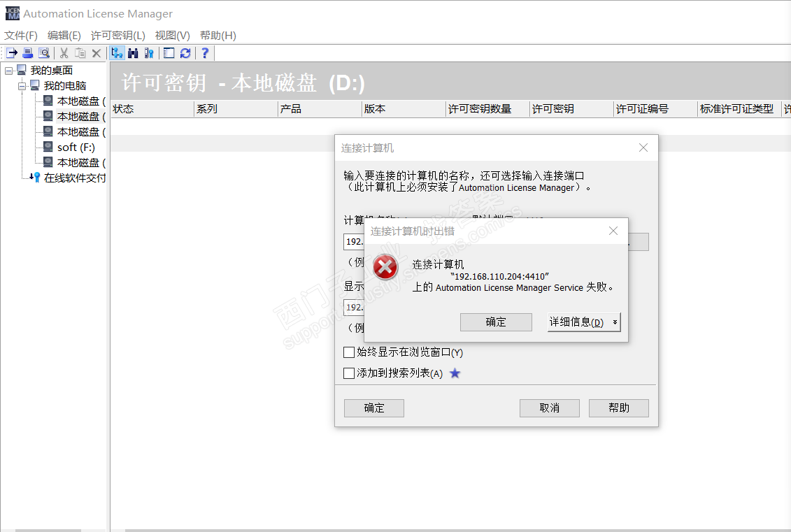Click 取消 in the 连接计算机 dialog
Screen dimensions: 791x532
(x=549, y=408)
